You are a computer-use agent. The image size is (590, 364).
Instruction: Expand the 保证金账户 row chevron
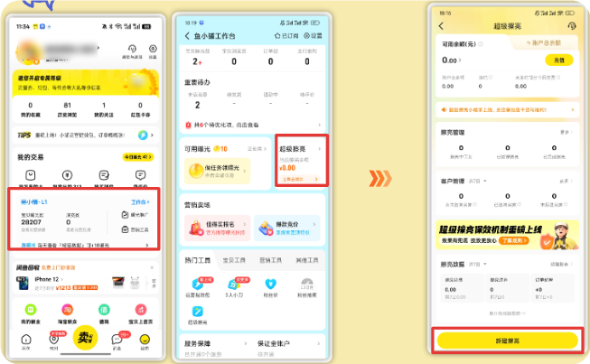click(318, 343)
